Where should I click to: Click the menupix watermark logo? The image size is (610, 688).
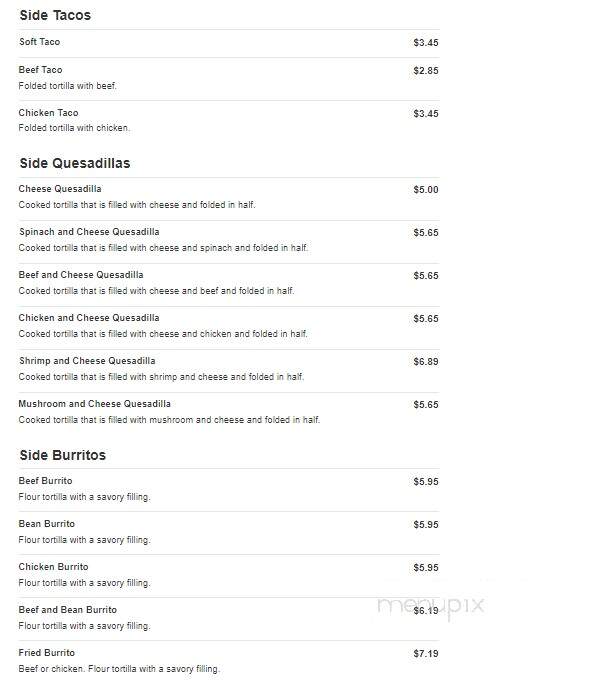431,607
